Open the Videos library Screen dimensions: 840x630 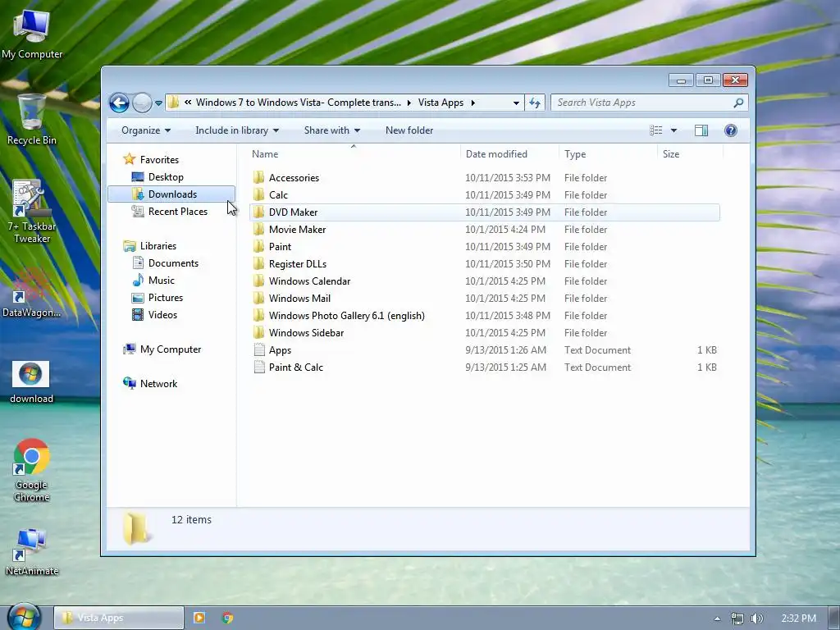(x=162, y=314)
